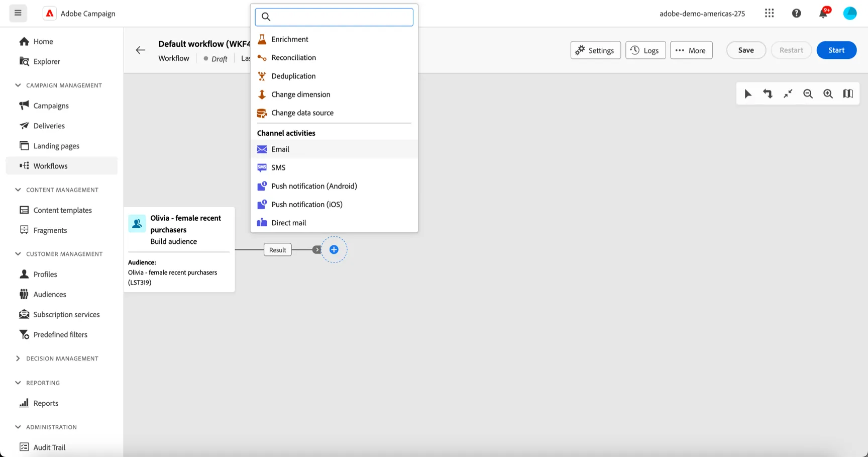Screen dimensions: 868x457
Task: Select the Enrichment activity
Action: (334, 39)
